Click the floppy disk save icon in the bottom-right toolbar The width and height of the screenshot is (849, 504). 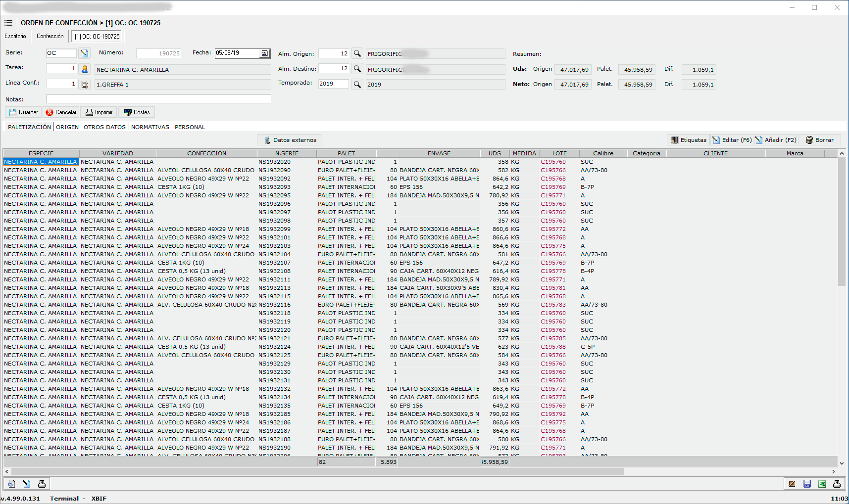click(807, 484)
